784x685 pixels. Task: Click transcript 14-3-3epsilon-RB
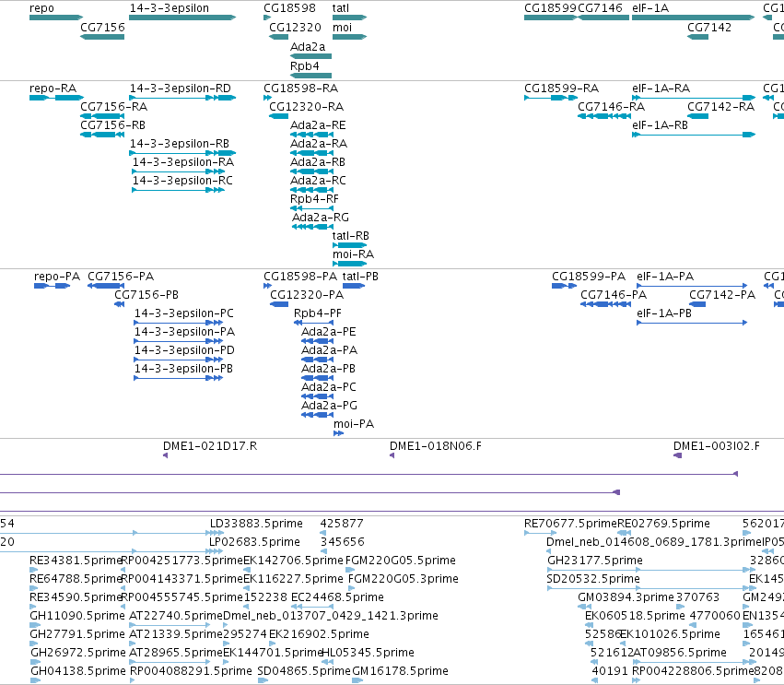(182, 153)
